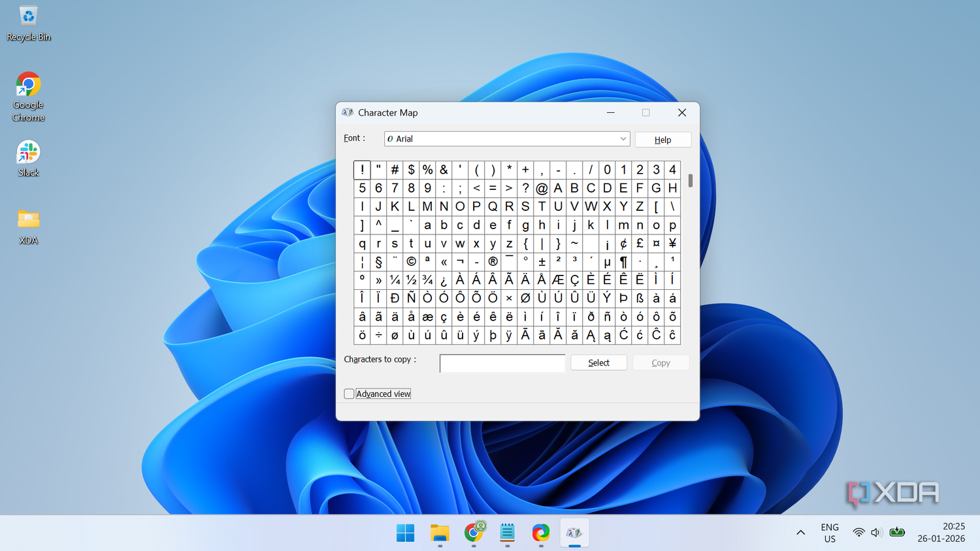Screen dimensions: 980x551
Task: Select the one-quarter ¼ fraction
Action: (x=395, y=280)
